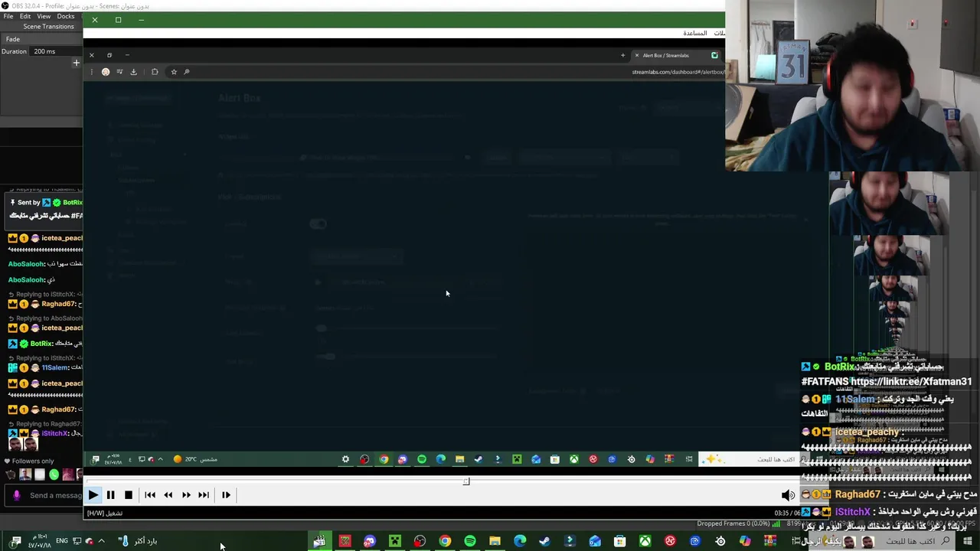The image size is (980, 551).
Task: Open File Explorer from Windows taskbar
Action: [x=495, y=541]
